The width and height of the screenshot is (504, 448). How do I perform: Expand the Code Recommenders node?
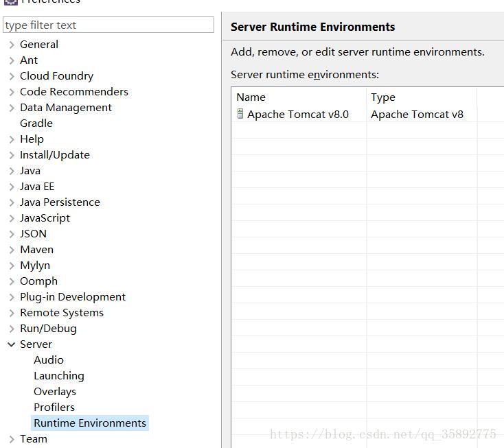(12, 92)
